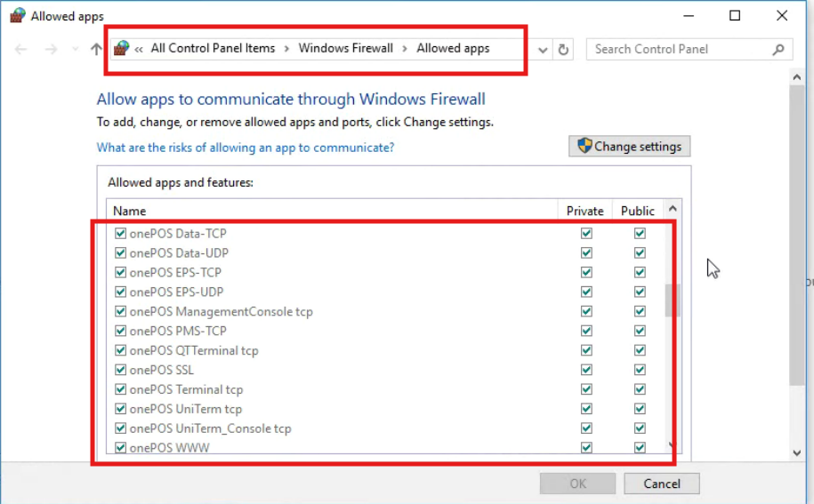Click the apps list scrollbar thumb
Screen dimensions: 814x504
pos(673,300)
